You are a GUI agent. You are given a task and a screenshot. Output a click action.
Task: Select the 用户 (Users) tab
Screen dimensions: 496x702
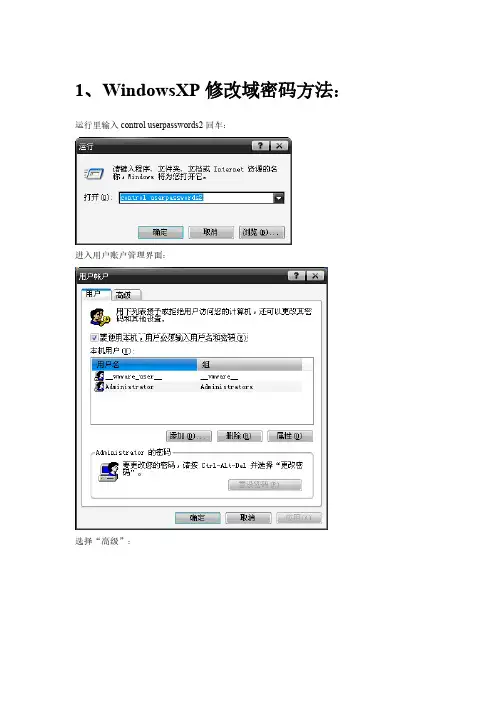[x=96, y=294]
